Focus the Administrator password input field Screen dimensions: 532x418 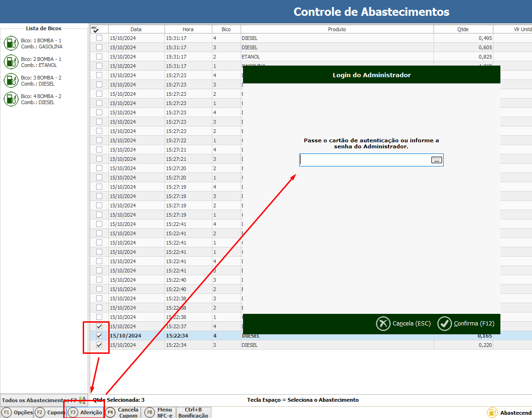click(365, 160)
